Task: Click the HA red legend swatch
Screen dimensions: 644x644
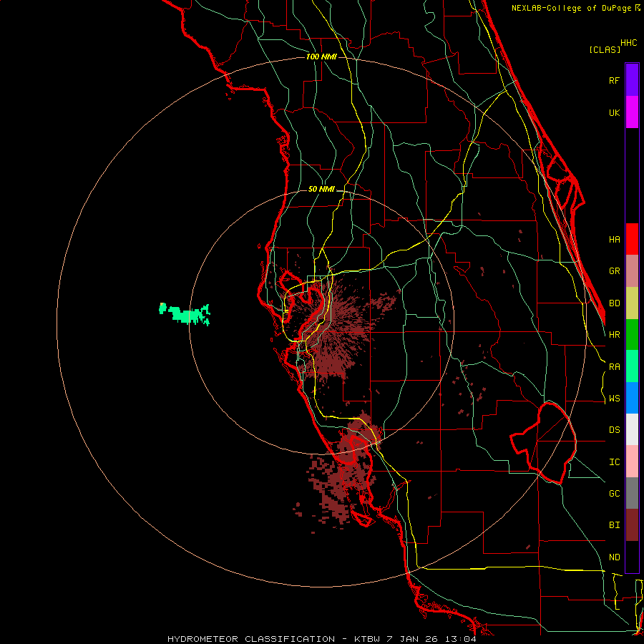Action: [632, 239]
